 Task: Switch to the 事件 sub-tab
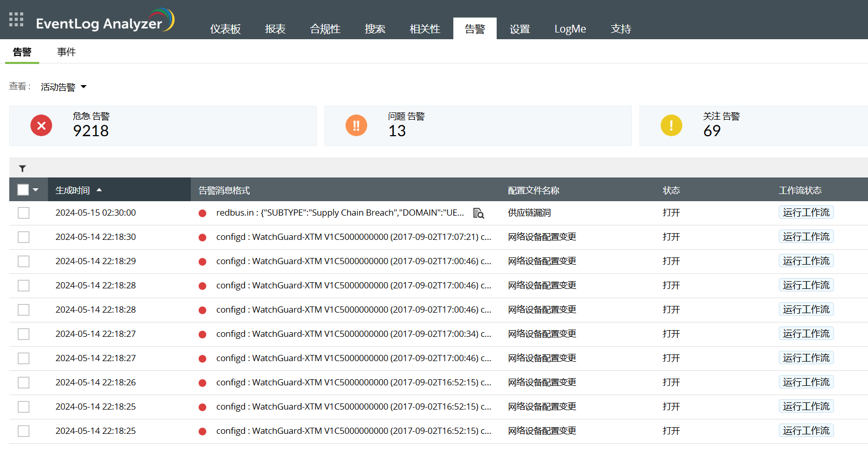[x=67, y=52]
